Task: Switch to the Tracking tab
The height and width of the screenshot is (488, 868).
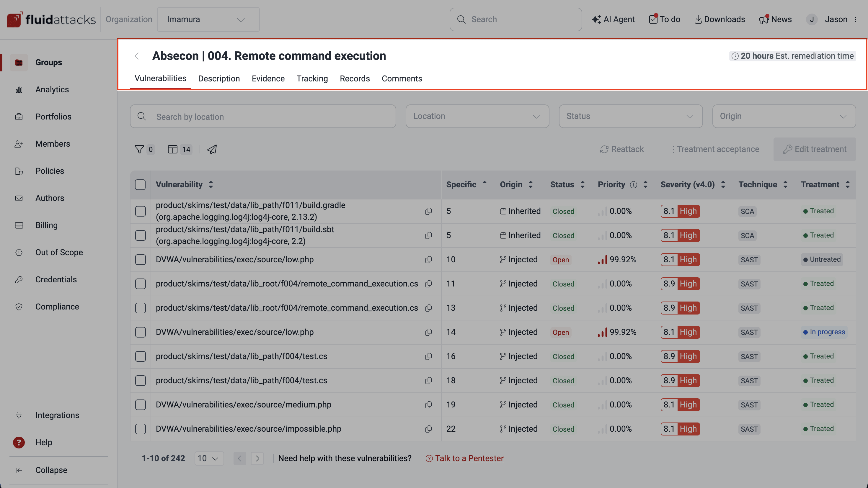Action: (x=312, y=78)
